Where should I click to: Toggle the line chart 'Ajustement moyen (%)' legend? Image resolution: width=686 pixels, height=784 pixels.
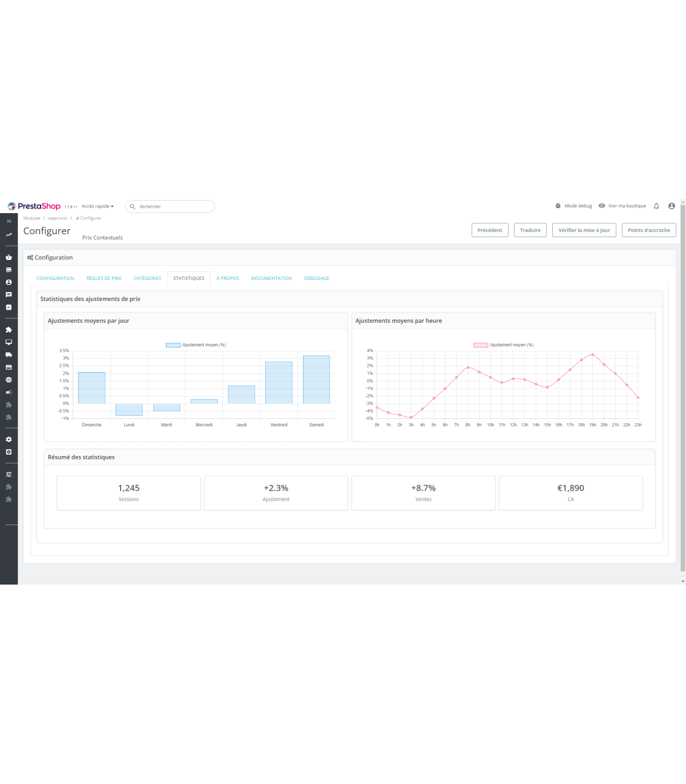504,345
